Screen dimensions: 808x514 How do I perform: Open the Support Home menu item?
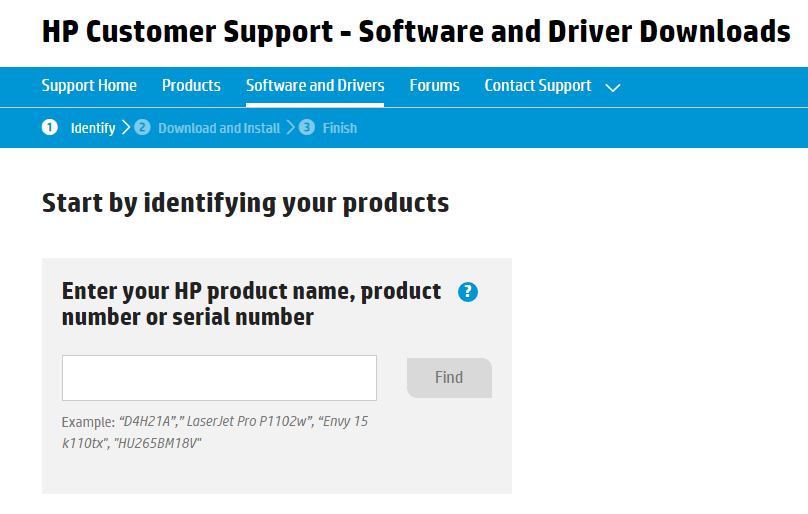pyautogui.click(x=89, y=86)
